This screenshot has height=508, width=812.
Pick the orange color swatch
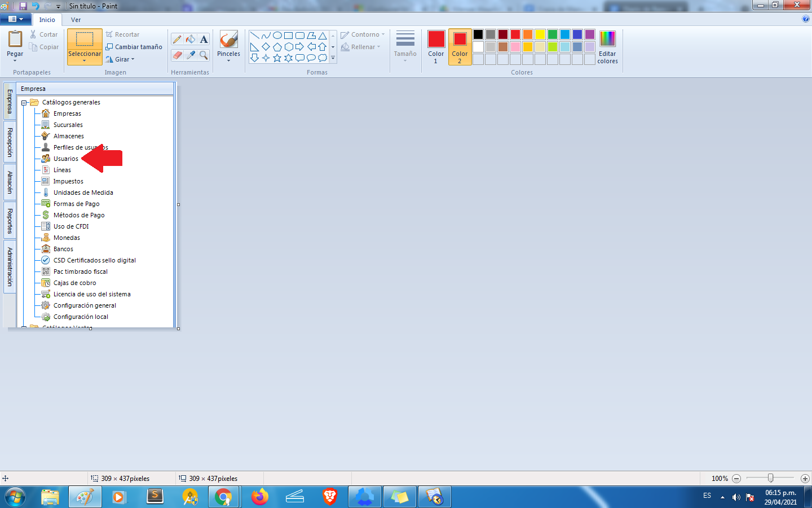click(528, 34)
